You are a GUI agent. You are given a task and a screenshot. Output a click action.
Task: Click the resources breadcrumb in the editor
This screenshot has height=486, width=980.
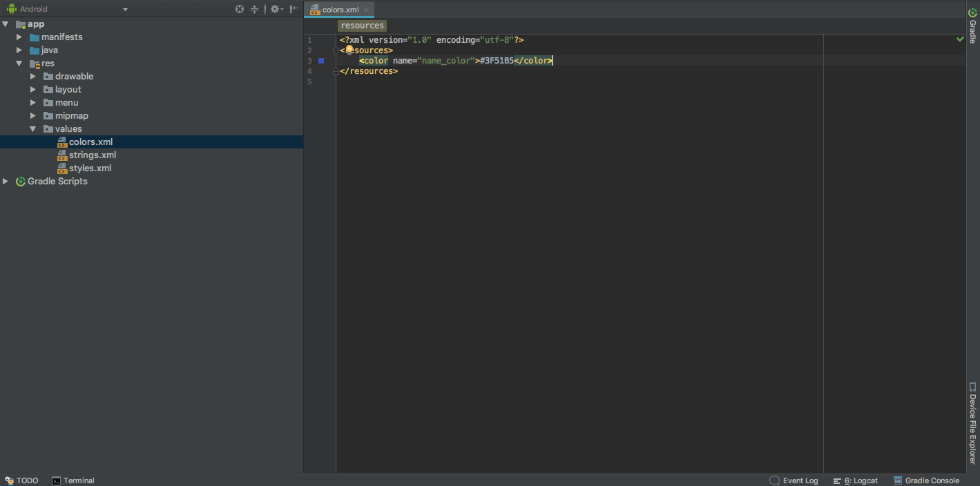[362, 25]
